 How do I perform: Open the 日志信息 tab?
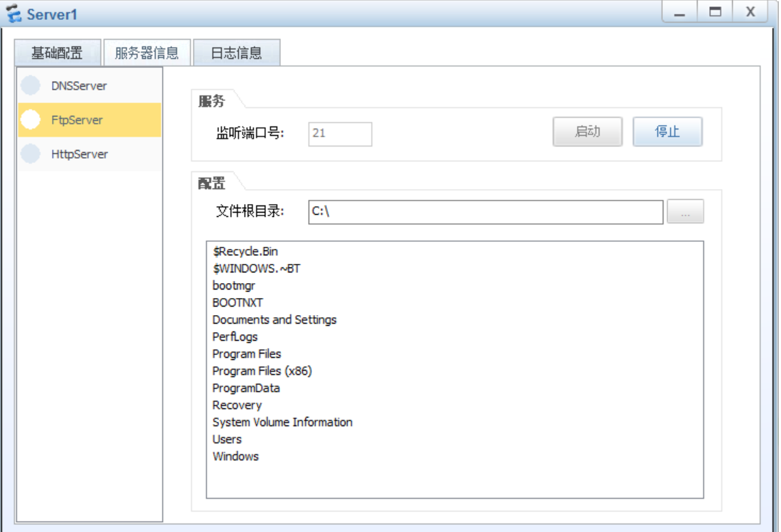[x=237, y=53]
